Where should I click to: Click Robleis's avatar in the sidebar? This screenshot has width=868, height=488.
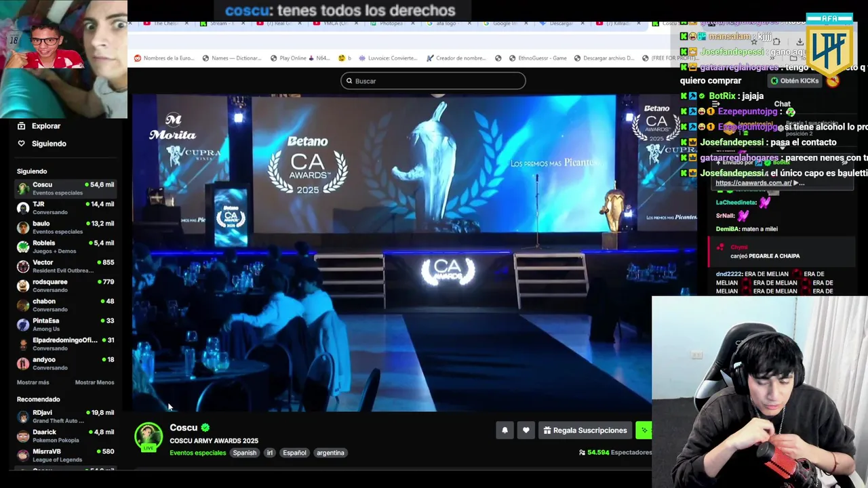pos(23,247)
